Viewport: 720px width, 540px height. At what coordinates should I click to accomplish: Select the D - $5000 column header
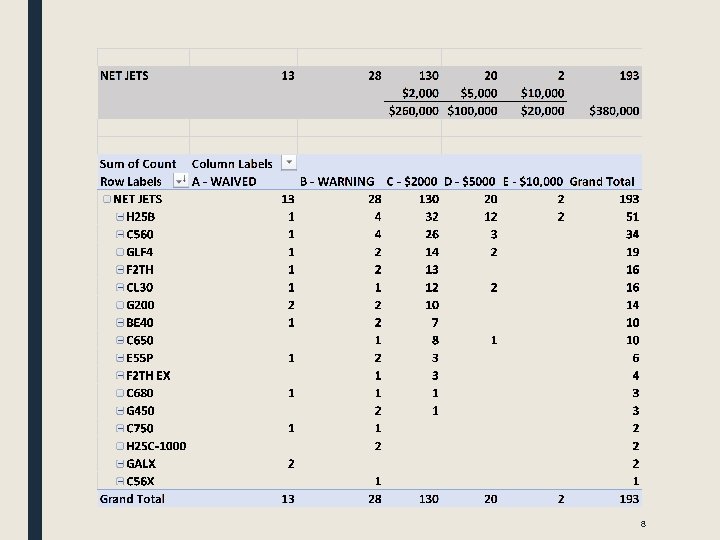(470, 182)
